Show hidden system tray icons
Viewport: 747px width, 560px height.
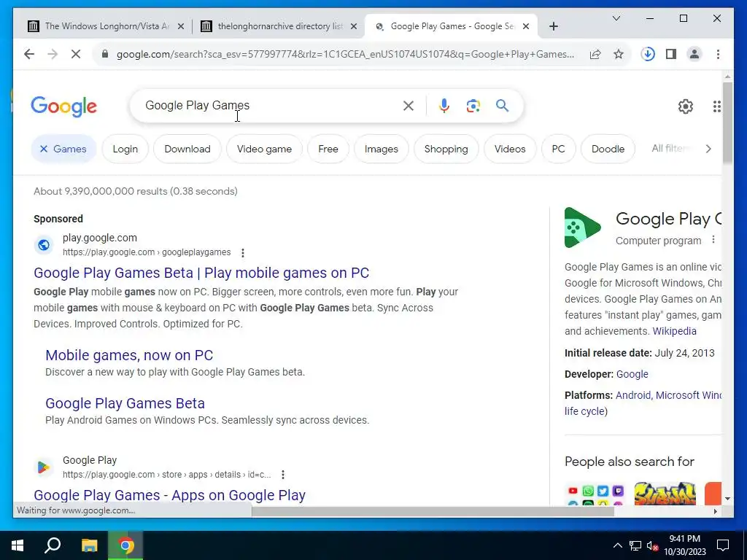tap(617, 545)
